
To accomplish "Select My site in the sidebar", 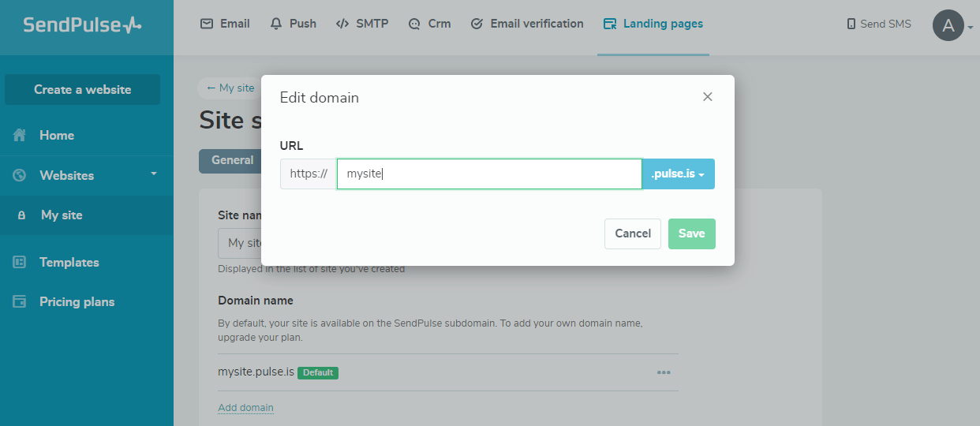I will (x=62, y=215).
